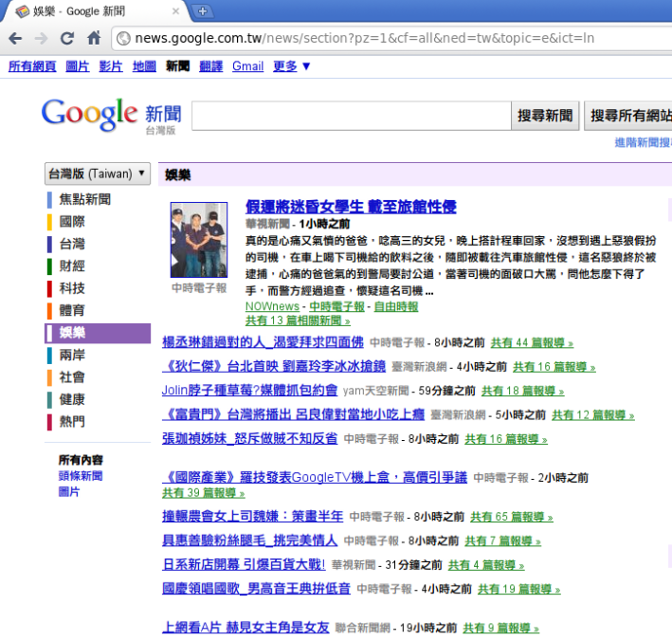
Task: Open Gmail link in top navigation
Action: 247,66
